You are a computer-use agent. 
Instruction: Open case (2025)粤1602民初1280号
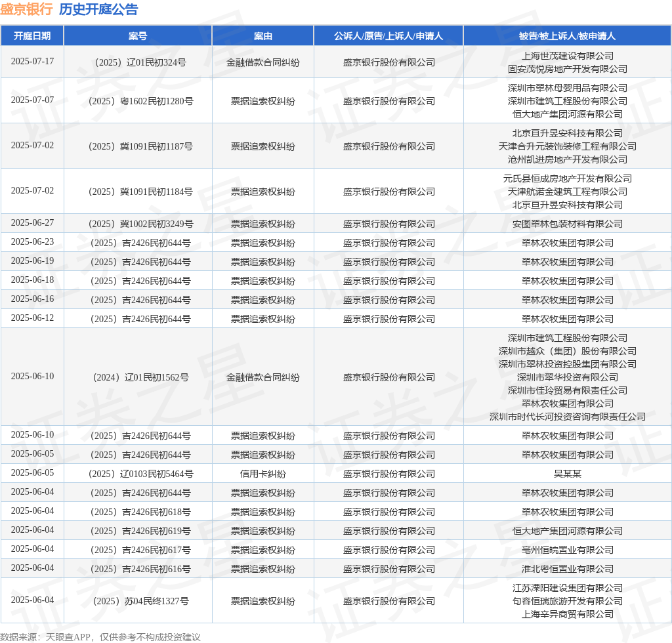point(138,101)
